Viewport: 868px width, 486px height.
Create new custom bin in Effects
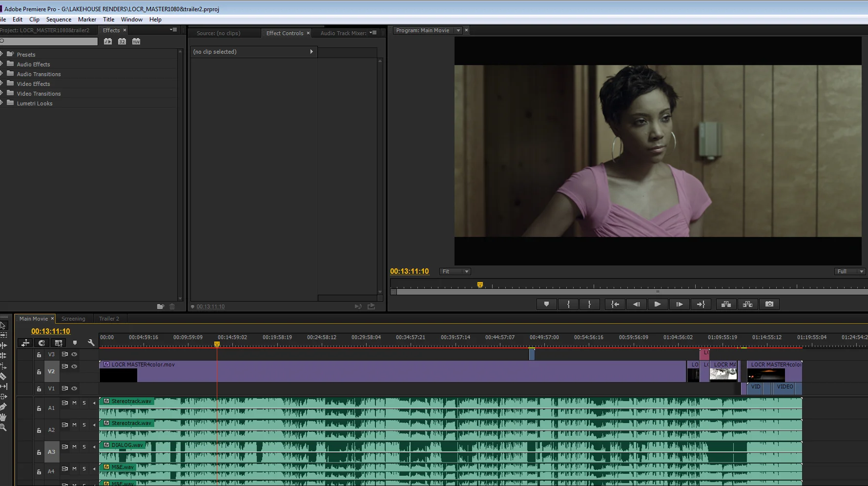coord(161,306)
